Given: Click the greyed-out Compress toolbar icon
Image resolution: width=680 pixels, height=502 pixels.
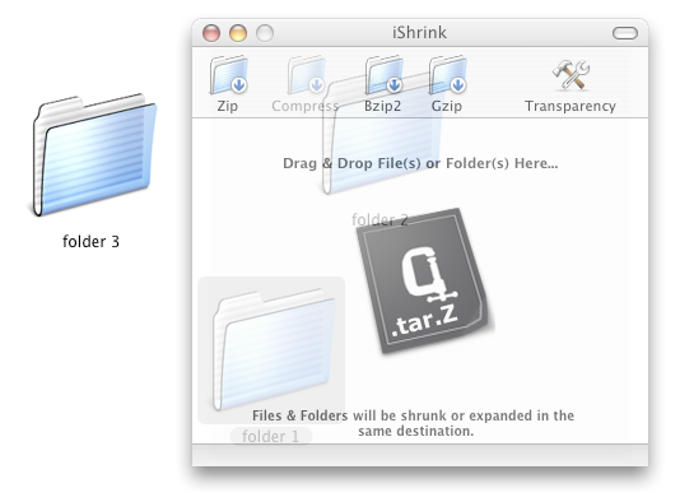Looking at the screenshot, I should click(x=306, y=75).
